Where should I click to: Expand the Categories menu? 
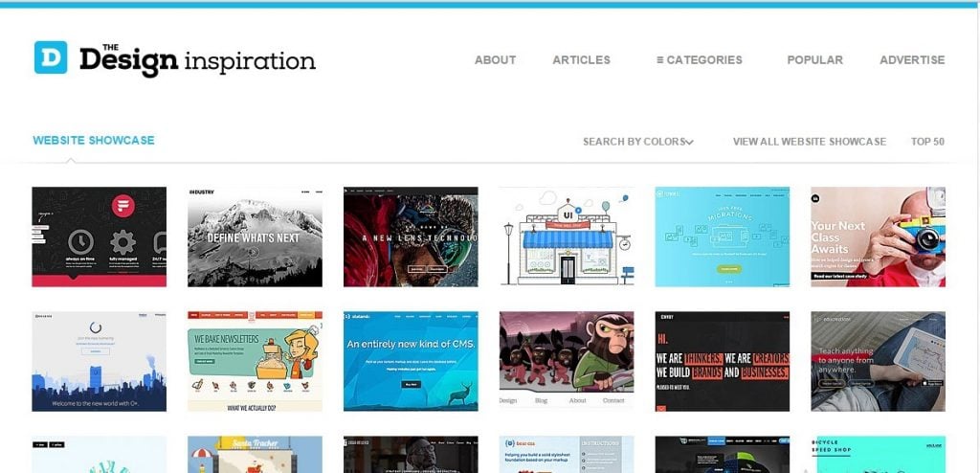pos(700,60)
